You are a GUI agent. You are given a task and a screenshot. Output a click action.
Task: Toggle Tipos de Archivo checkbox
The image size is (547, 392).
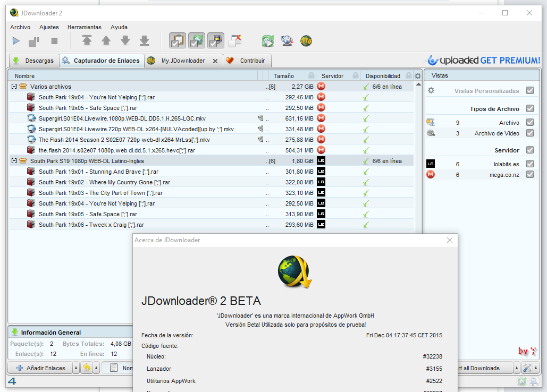pyautogui.click(x=530, y=109)
